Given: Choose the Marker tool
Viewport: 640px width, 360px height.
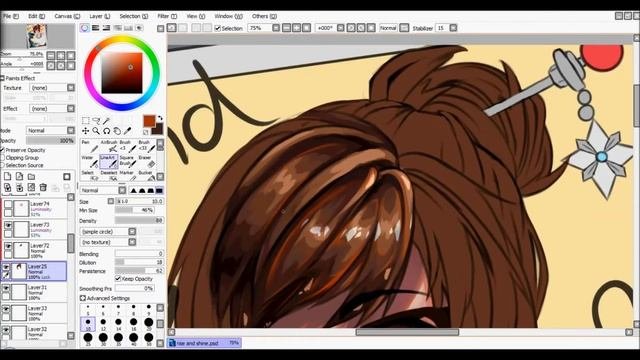Looking at the screenshot, I should (127, 176).
